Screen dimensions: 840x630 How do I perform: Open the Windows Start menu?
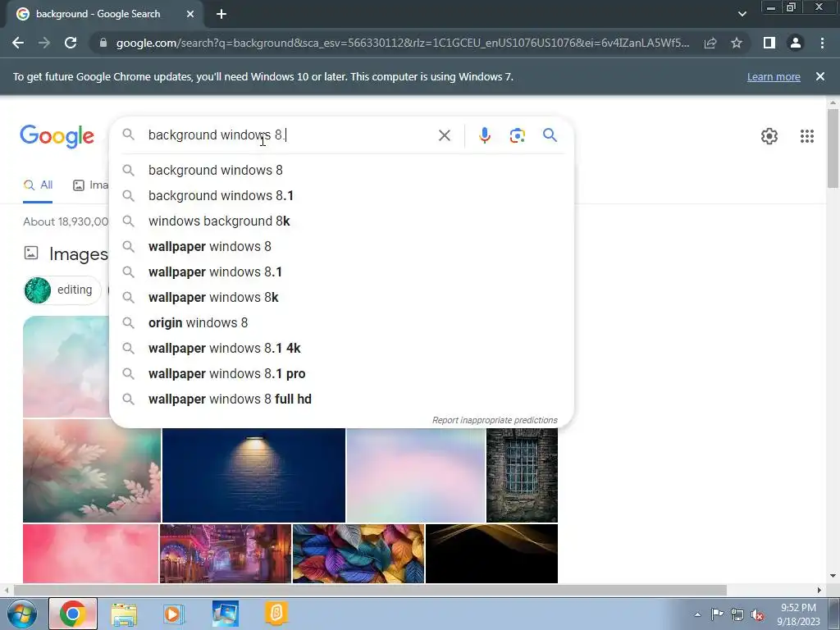tap(22, 614)
